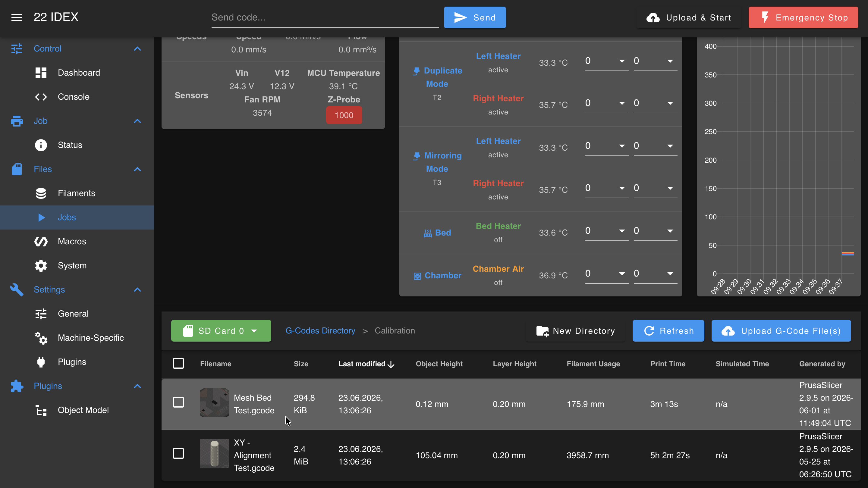Click the Duplicate Mode tool icon
This screenshot has height=488, width=868.
[x=416, y=71]
